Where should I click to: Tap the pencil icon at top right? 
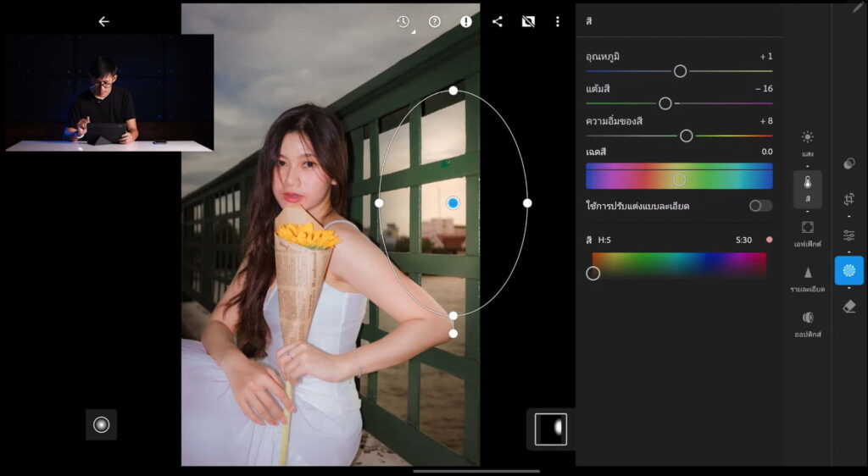857,8
